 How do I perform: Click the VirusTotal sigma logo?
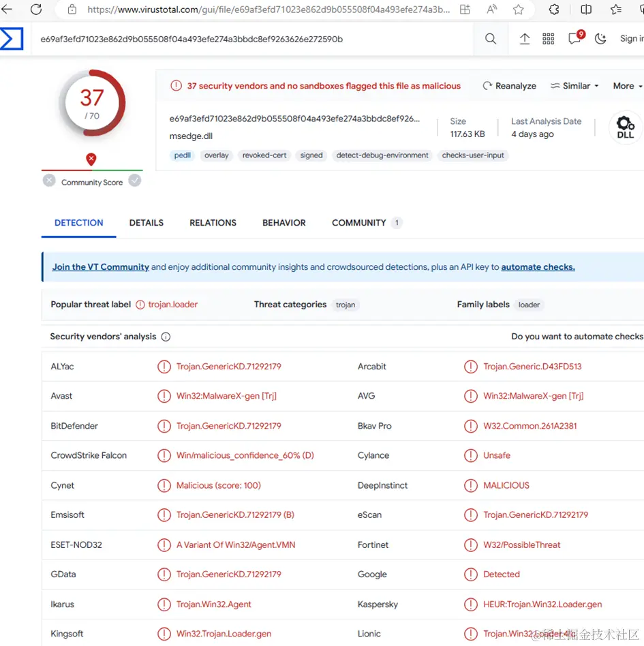pos(12,39)
